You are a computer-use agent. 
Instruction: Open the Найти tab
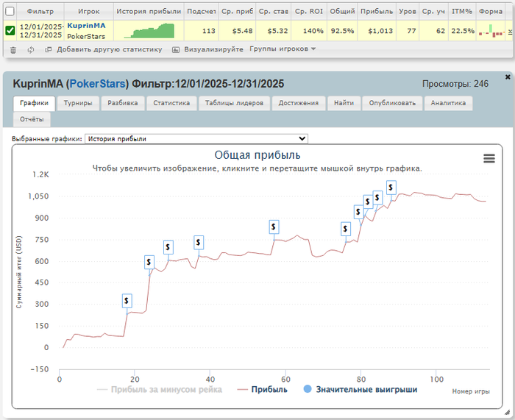[x=344, y=103]
